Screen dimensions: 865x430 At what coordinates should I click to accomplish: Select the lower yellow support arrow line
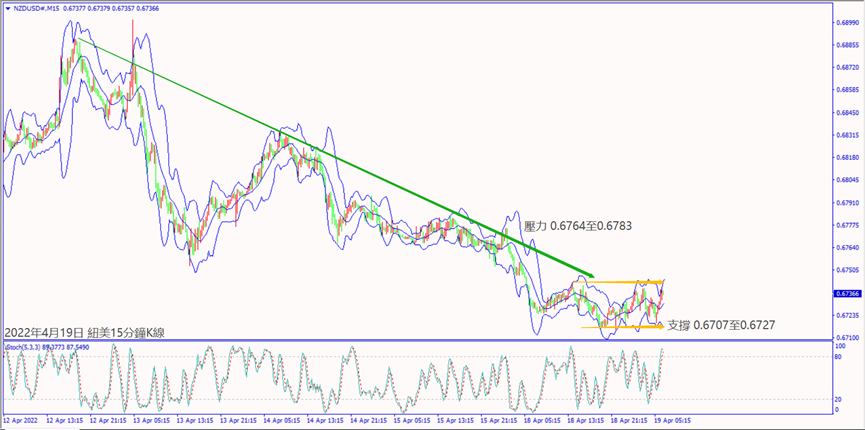(620, 325)
